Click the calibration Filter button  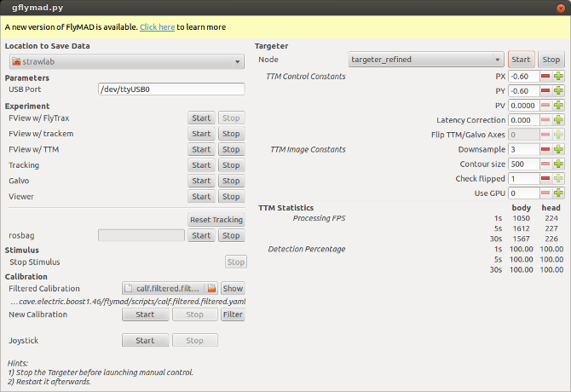click(233, 314)
